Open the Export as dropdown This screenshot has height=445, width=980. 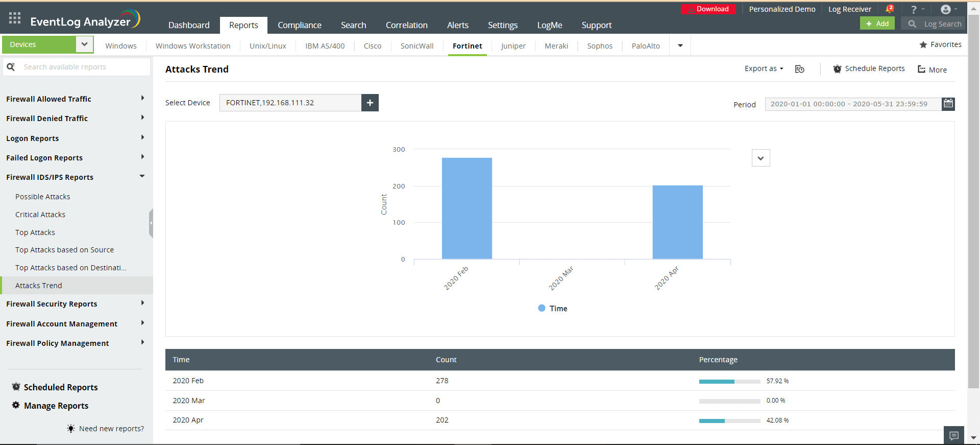point(764,68)
